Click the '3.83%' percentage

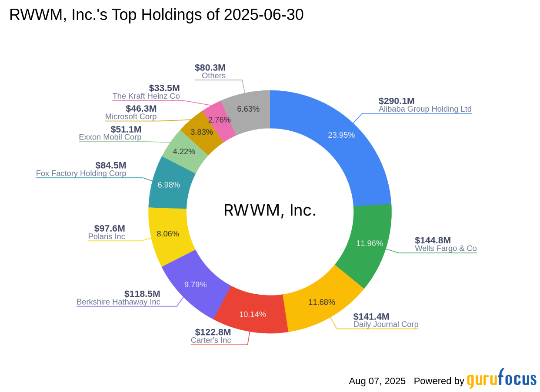click(202, 133)
